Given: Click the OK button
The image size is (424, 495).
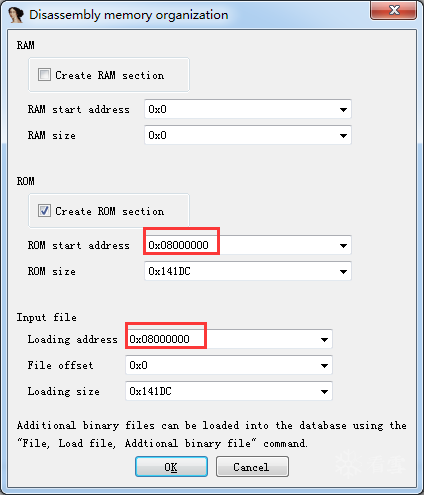Looking at the screenshot, I should [171, 467].
